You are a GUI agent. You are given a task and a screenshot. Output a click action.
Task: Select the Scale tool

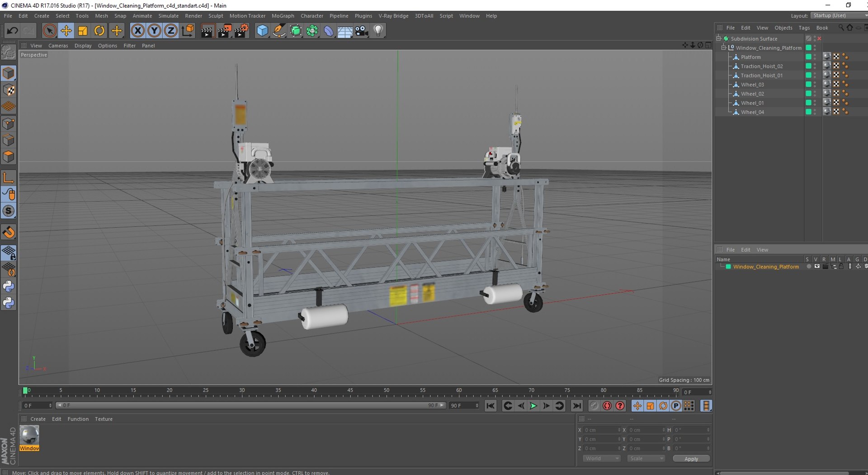(x=83, y=31)
